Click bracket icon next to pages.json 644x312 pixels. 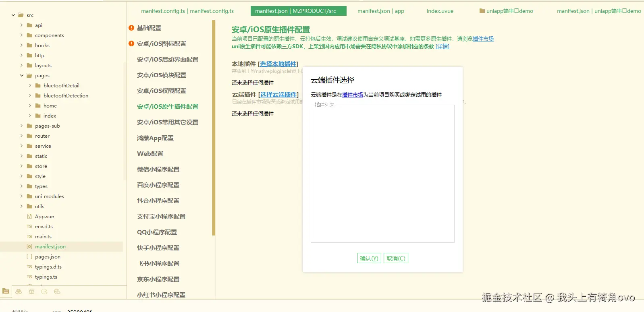click(x=29, y=256)
